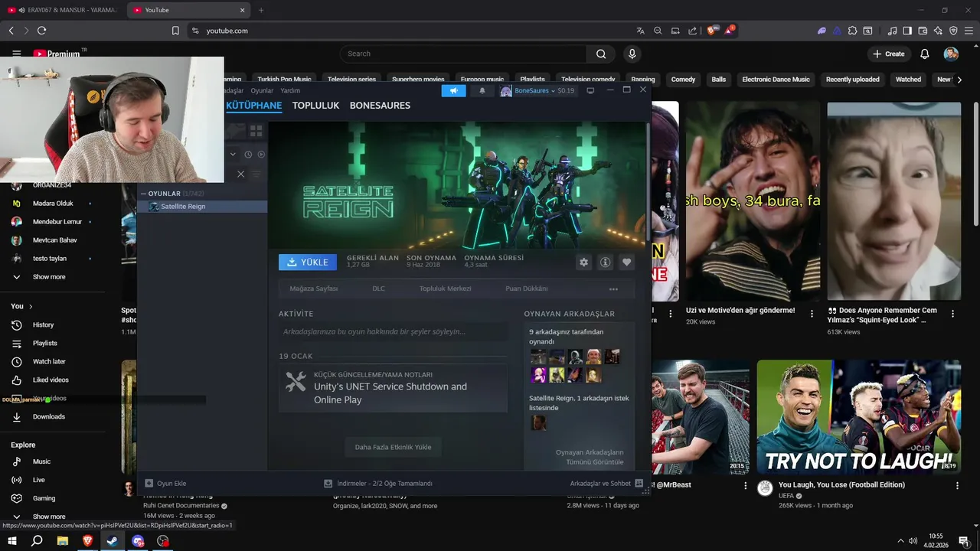Open Steam from the Windows taskbar
980x551 pixels.
tap(112, 541)
